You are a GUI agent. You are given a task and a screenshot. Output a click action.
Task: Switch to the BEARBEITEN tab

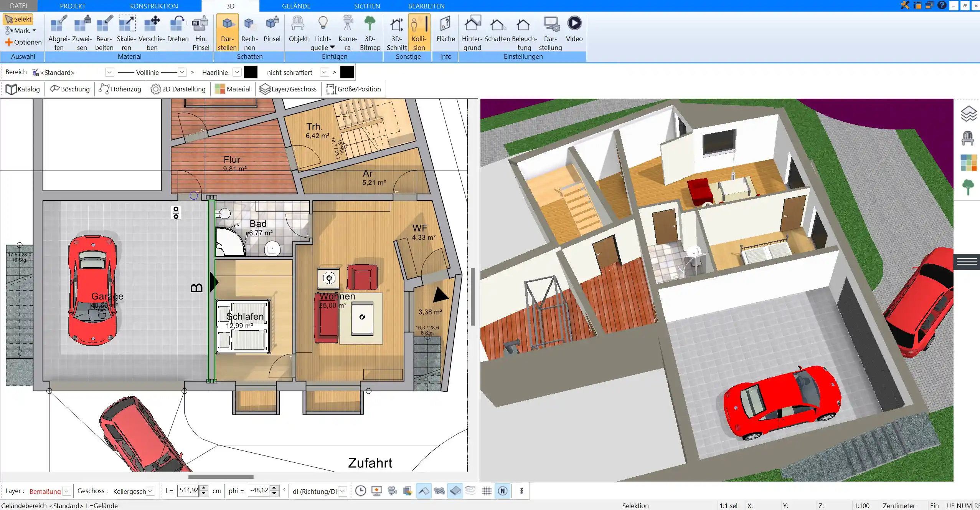[426, 6]
